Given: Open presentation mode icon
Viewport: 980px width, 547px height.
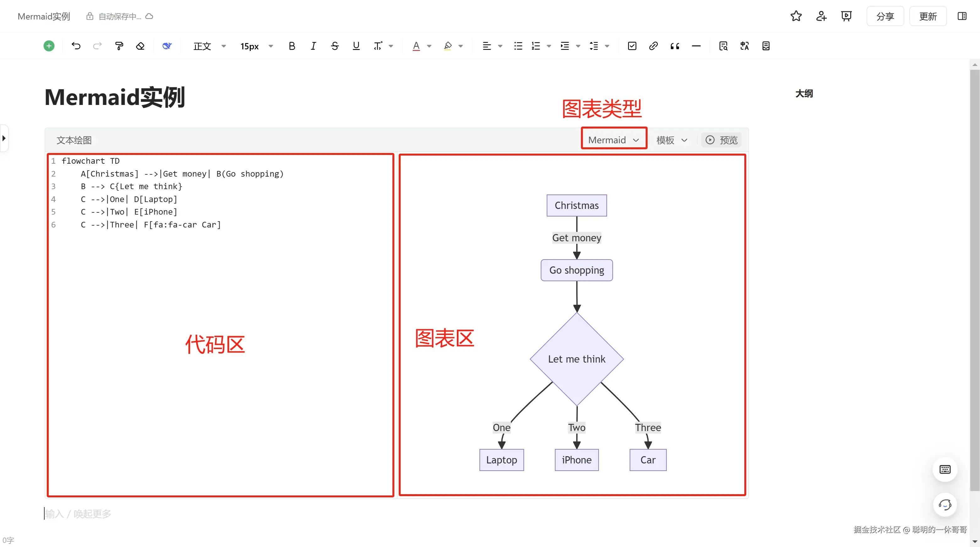Looking at the screenshot, I should (846, 16).
